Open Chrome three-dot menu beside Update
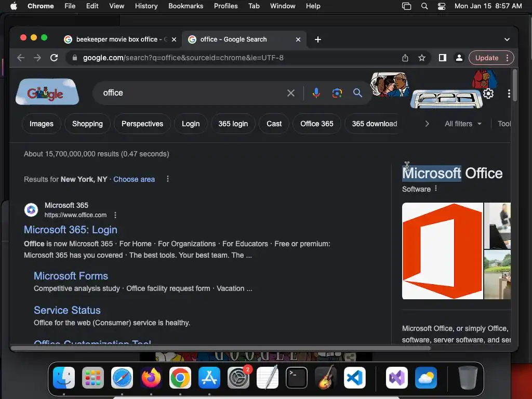This screenshot has height=399, width=532. (508, 58)
